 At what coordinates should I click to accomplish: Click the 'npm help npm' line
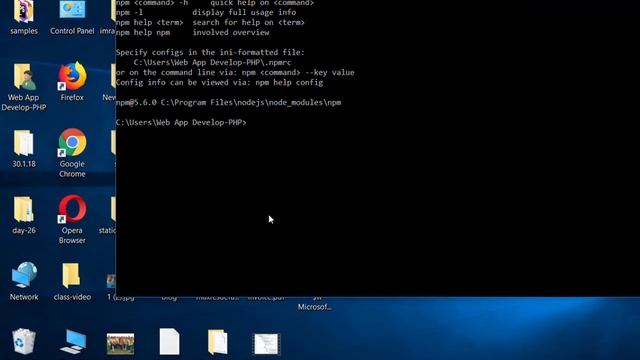point(193,33)
